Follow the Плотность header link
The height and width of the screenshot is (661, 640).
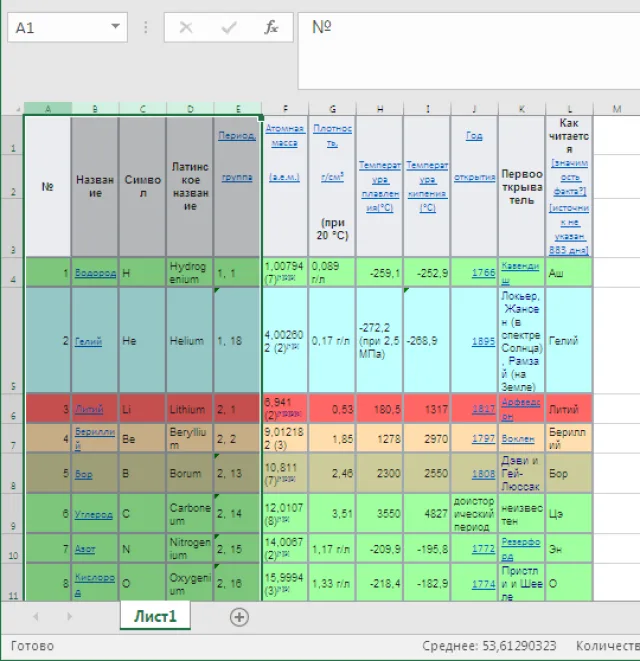[x=332, y=136]
